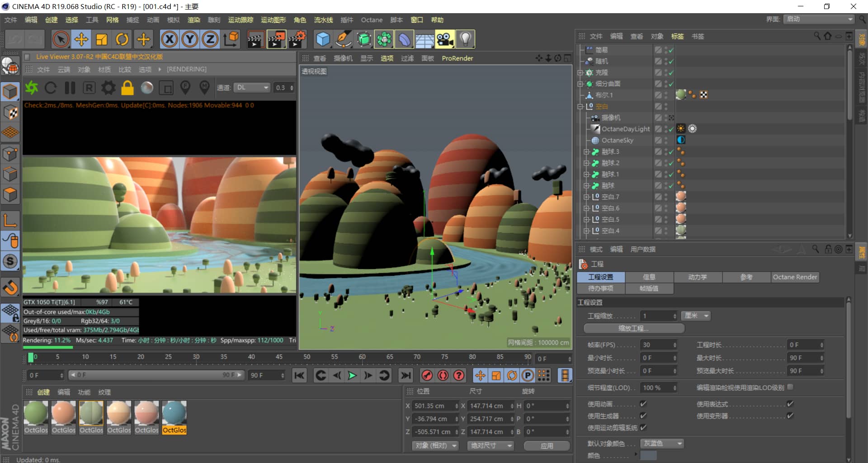Toggle 使用运动剪辑系统 checkbox
868x463 pixels.
click(x=643, y=427)
